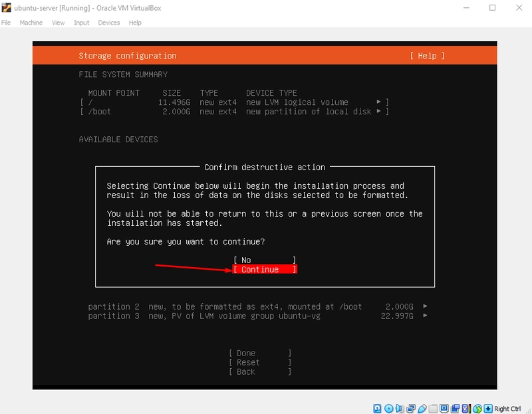This screenshot has height=414, width=532.
Task: Maximize the VirtualBox window
Action: coord(492,7)
